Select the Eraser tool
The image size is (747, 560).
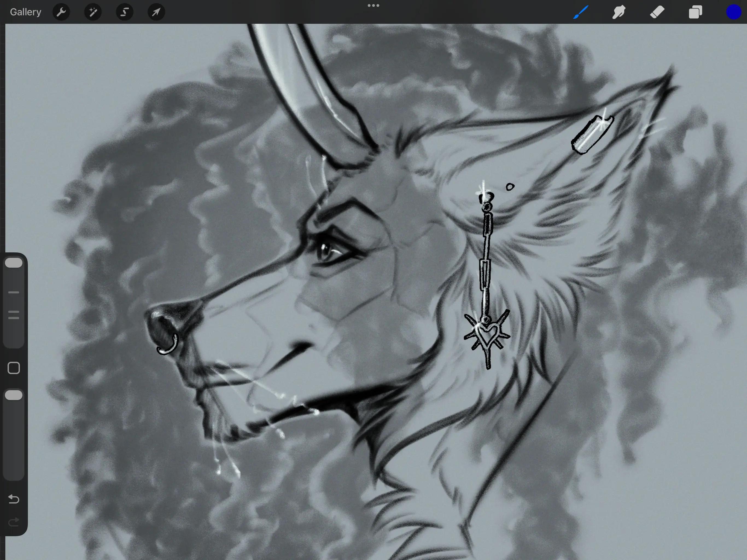pyautogui.click(x=657, y=12)
